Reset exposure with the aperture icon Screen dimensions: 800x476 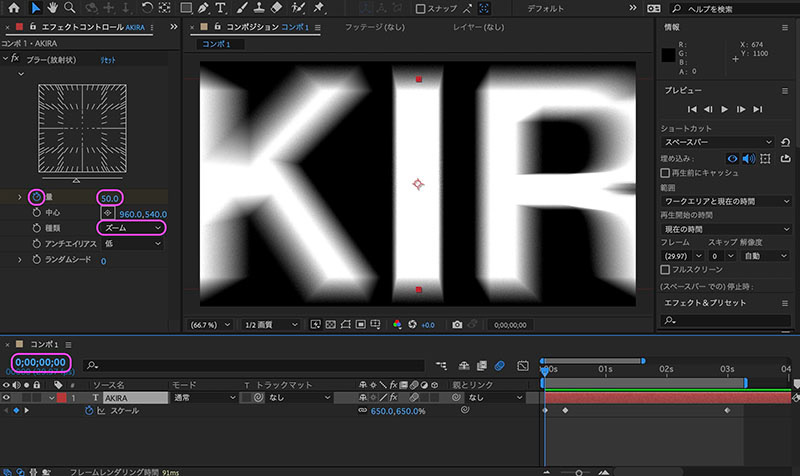tap(412, 324)
